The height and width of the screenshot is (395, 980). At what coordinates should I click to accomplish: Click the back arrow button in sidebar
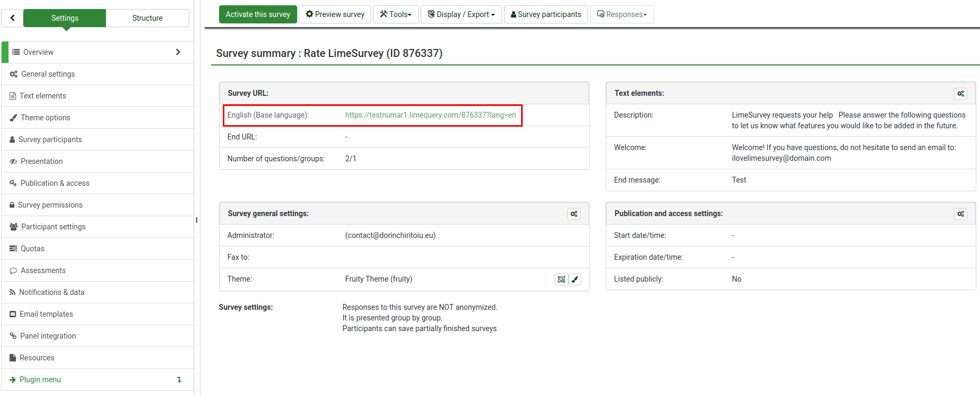[12, 18]
